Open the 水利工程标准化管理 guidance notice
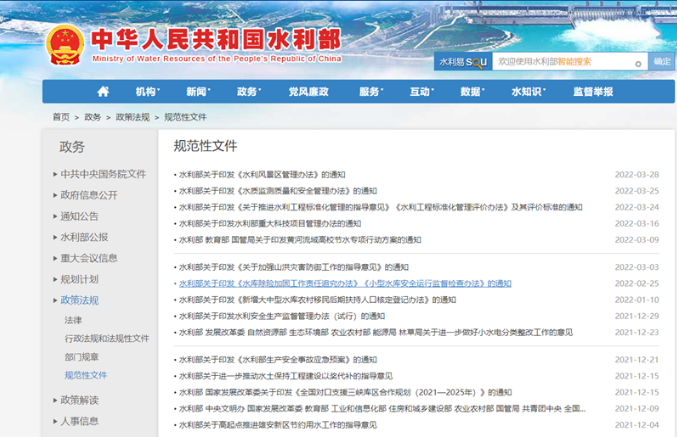 coord(380,207)
